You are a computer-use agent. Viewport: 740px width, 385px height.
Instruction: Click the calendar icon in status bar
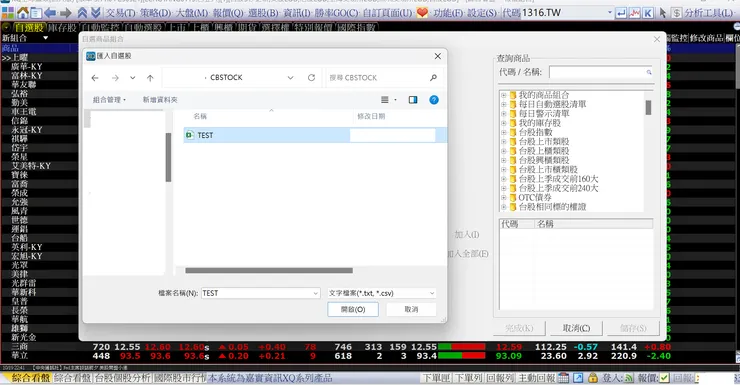(563, 378)
